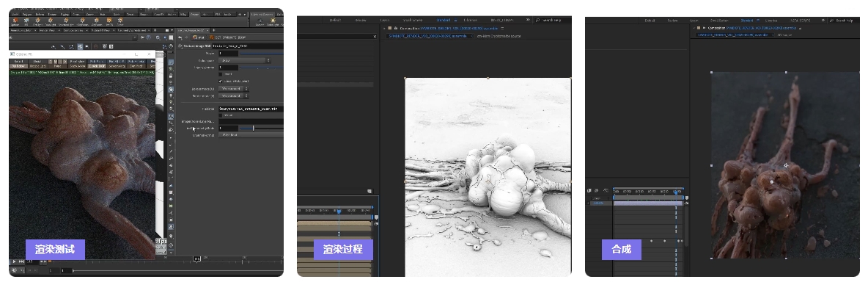The height and width of the screenshot is (282, 868).
Task: Click the back arrow in Houdini parameter pane
Action: click(180, 37)
